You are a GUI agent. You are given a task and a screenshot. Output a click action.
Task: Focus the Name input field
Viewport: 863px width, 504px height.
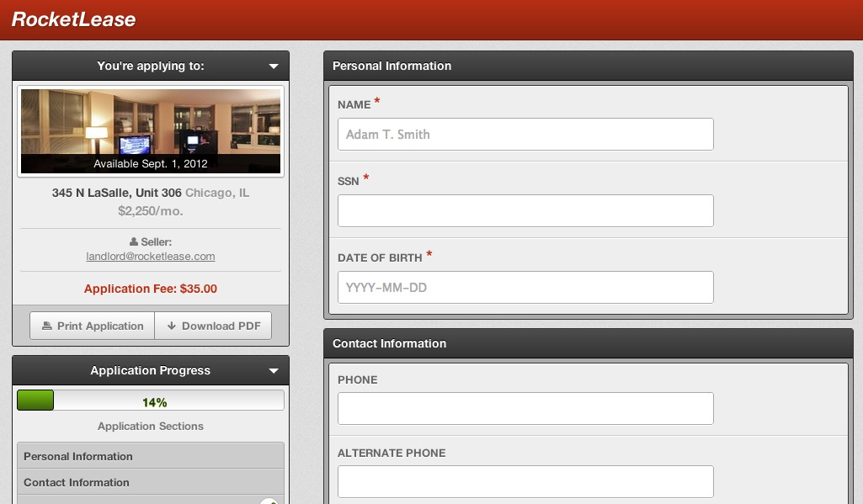point(525,135)
